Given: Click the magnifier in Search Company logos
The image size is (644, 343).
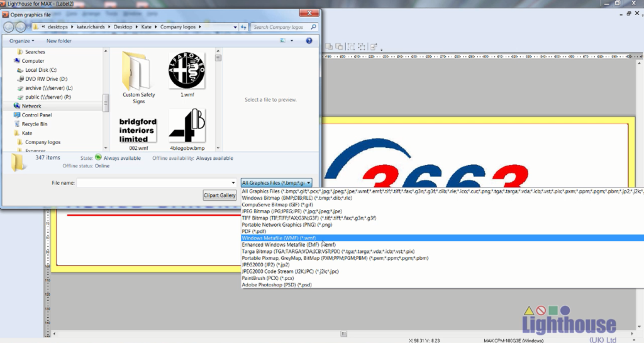Looking at the screenshot, I should (314, 27).
